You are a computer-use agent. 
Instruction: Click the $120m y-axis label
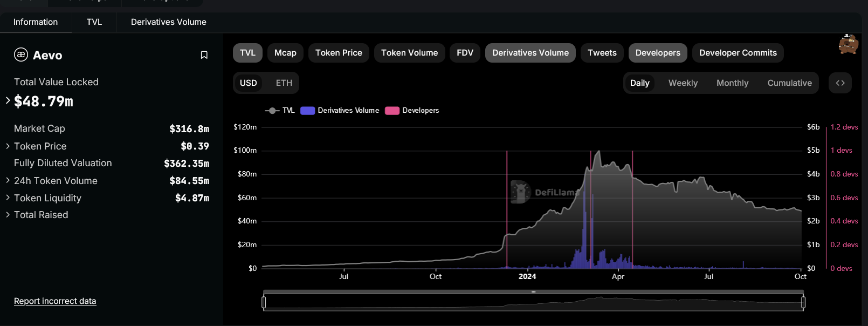click(x=245, y=127)
